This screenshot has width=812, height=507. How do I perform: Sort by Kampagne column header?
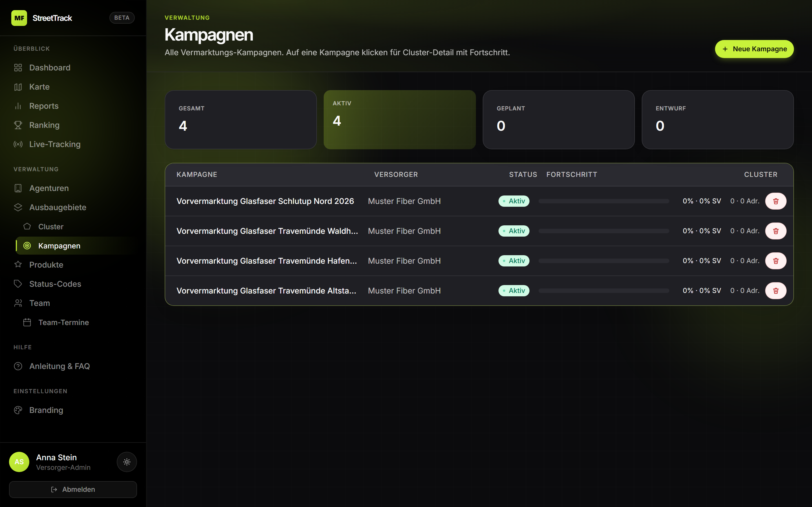click(197, 175)
